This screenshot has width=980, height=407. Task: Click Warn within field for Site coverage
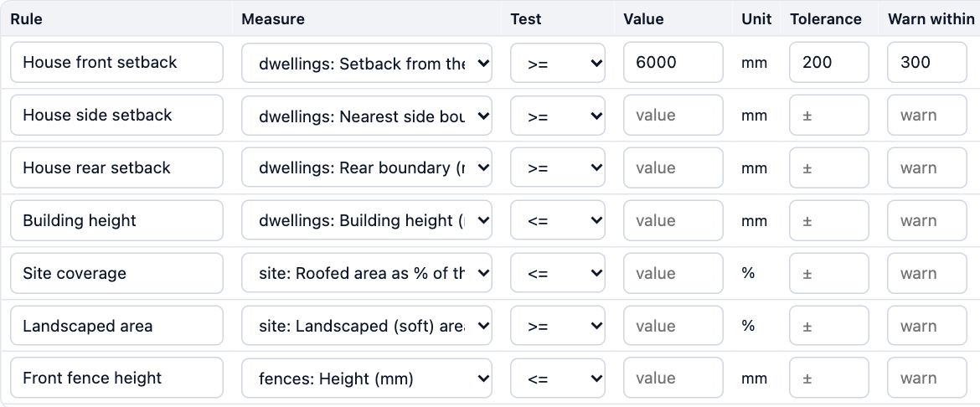click(x=927, y=273)
